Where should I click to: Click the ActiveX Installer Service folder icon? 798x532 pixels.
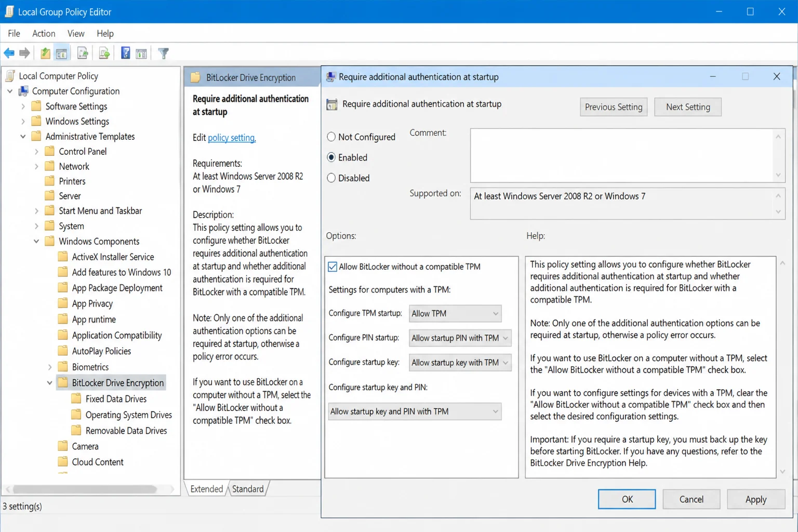63,257
